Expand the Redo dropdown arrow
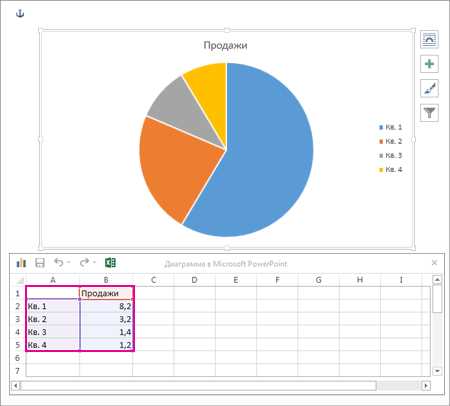The height and width of the screenshot is (406, 450). (94, 263)
